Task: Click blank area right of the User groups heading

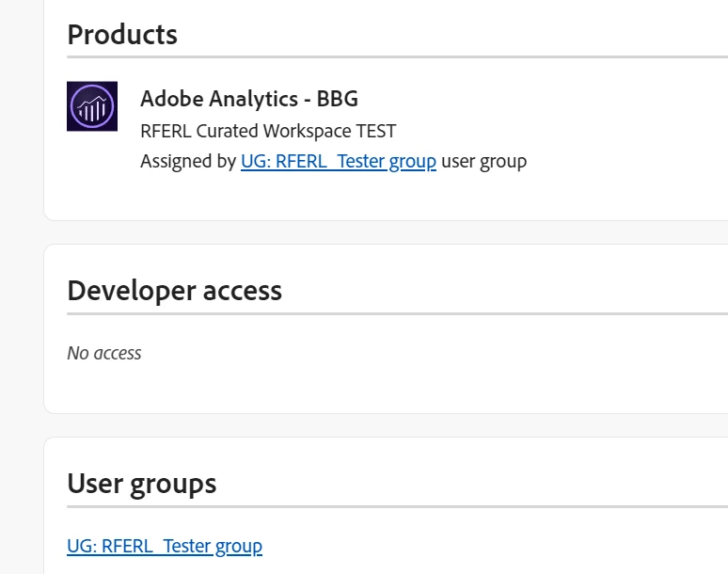Action: coord(470,484)
